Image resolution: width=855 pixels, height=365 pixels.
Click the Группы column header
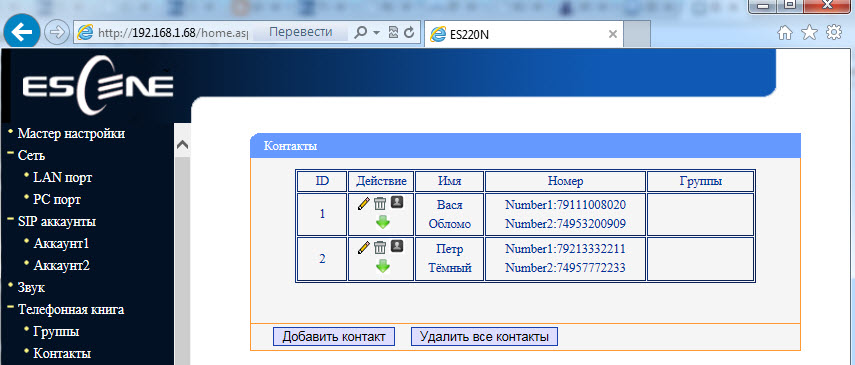pos(701,181)
